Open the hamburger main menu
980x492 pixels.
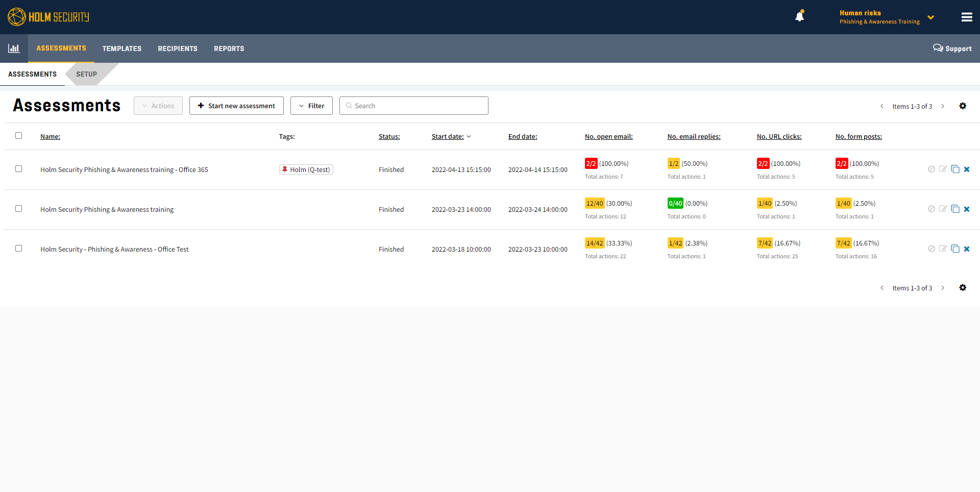(967, 17)
